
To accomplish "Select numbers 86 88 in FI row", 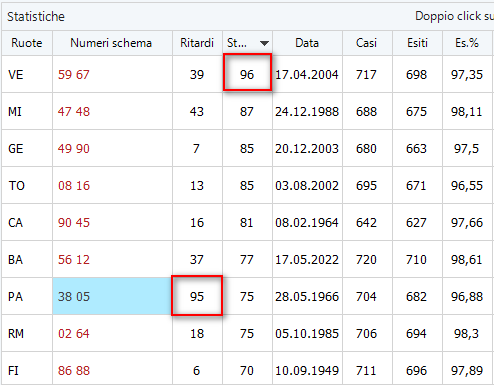I will pyautogui.click(x=74, y=370).
